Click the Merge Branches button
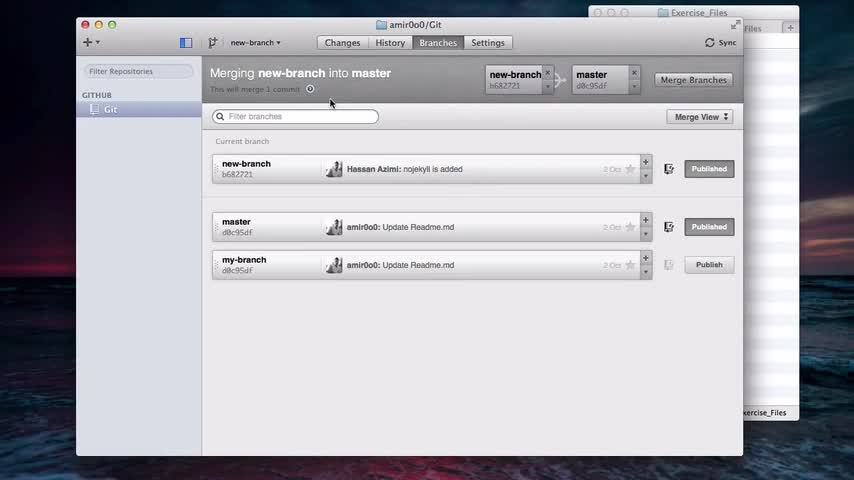This screenshot has height=480, width=854. click(x=693, y=80)
